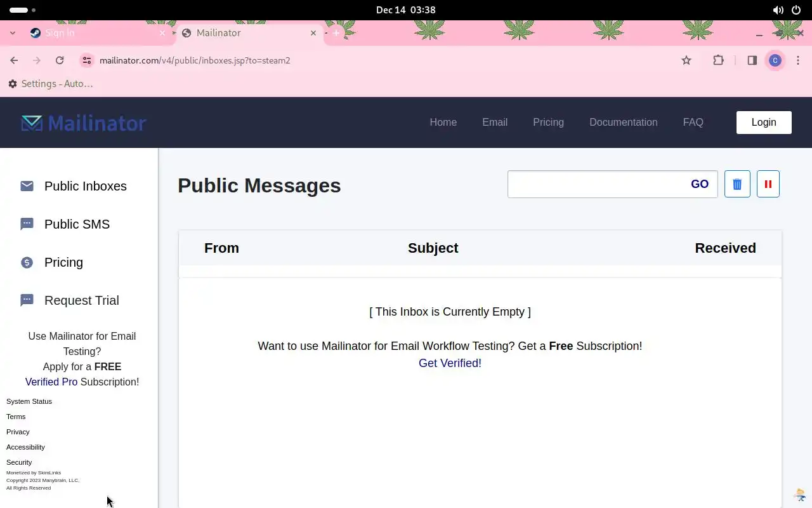This screenshot has width=812, height=508.
Task: Open the Chrome three-dot menu
Action: click(x=798, y=60)
